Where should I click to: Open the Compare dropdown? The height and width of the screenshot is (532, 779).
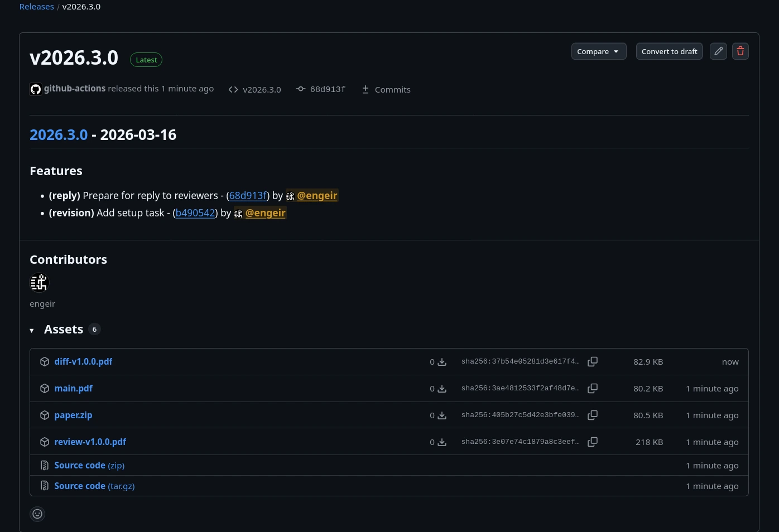pyautogui.click(x=598, y=51)
